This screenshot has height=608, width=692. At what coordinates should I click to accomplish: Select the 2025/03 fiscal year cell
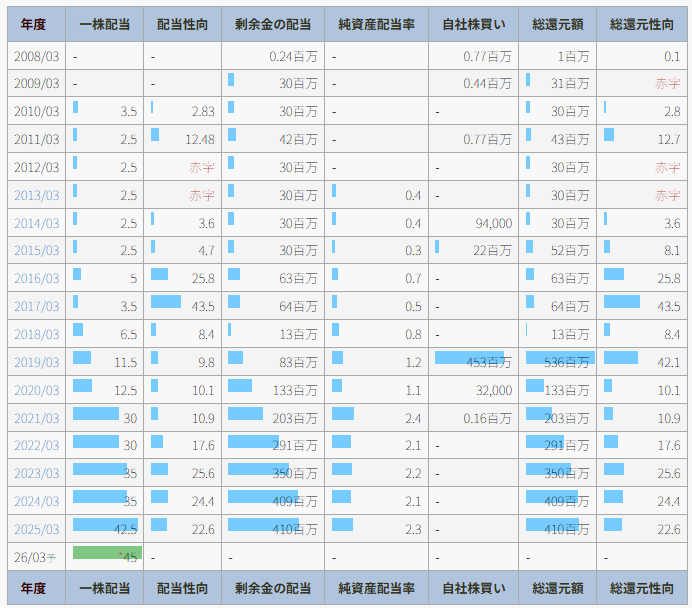[x=36, y=529]
